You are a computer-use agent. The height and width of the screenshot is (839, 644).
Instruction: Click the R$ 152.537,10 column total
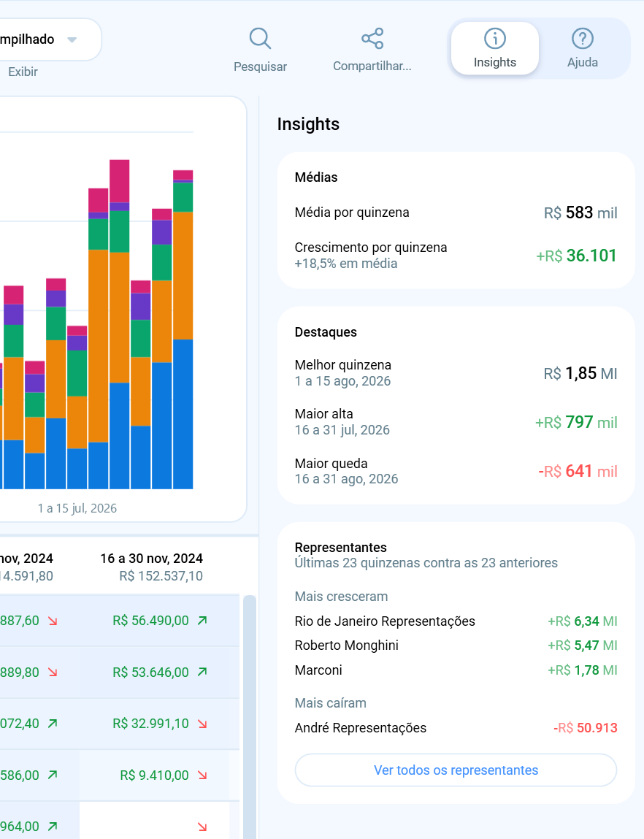(x=161, y=576)
